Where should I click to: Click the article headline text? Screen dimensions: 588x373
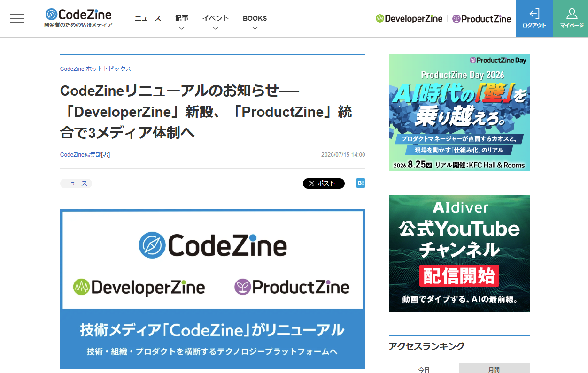[x=207, y=112]
